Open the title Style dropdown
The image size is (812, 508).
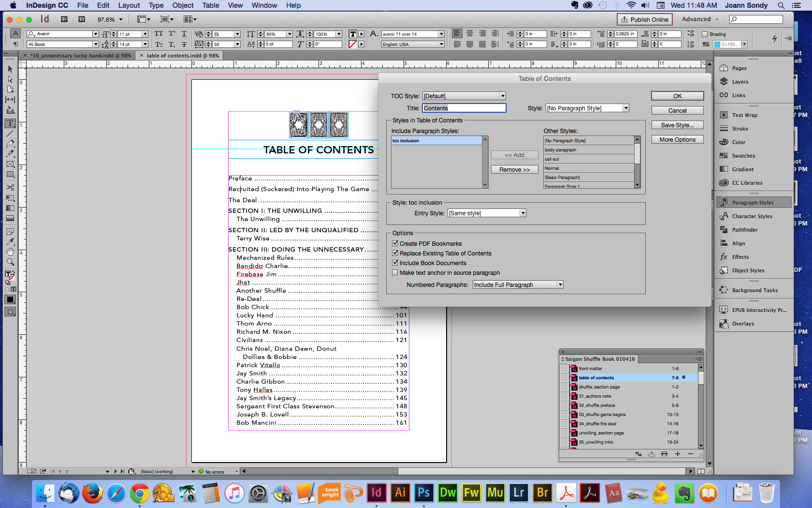pyautogui.click(x=587, y=108)
